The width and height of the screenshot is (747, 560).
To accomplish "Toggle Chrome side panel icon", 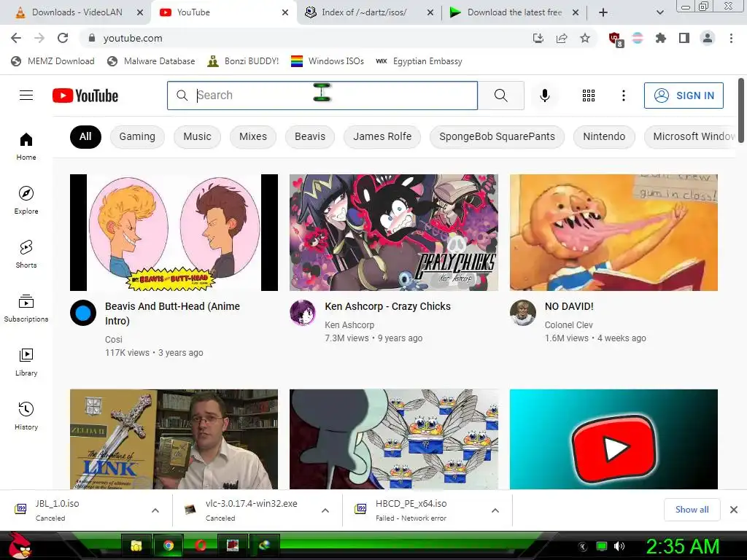I will [684, 38].
